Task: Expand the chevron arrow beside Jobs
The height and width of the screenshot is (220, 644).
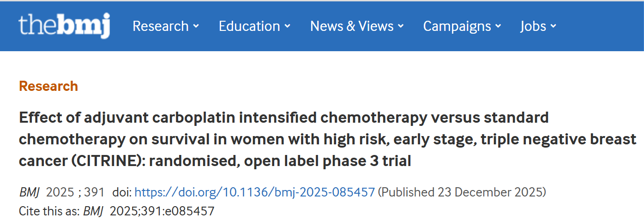Action: (x=554, y=26)
